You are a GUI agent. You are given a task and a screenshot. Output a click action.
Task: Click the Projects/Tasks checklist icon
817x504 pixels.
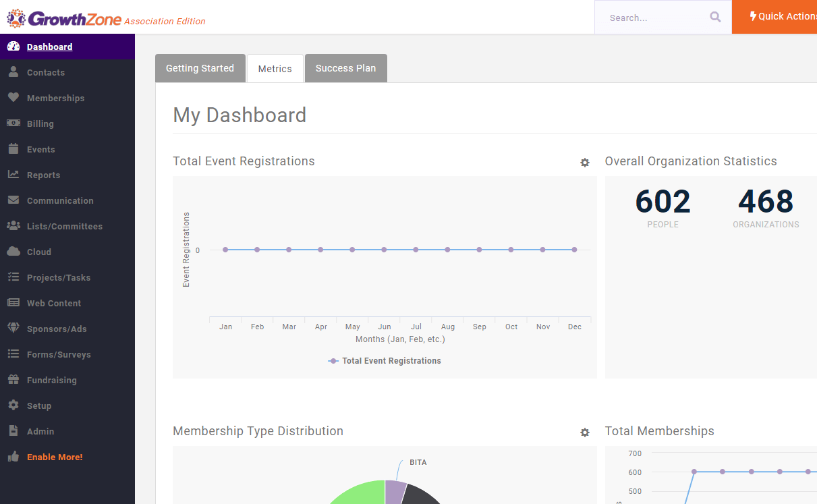[13, 277]
